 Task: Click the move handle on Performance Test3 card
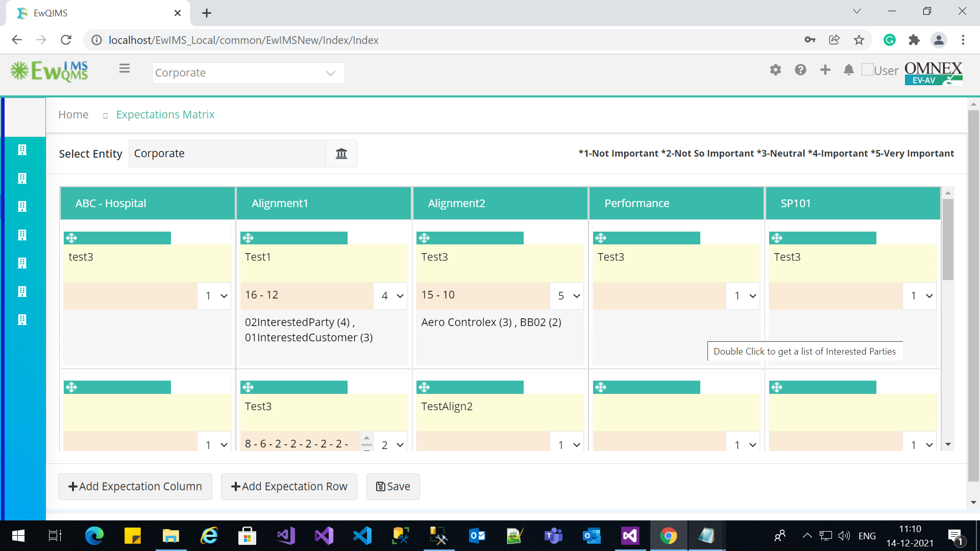click(x=601, y=238)
